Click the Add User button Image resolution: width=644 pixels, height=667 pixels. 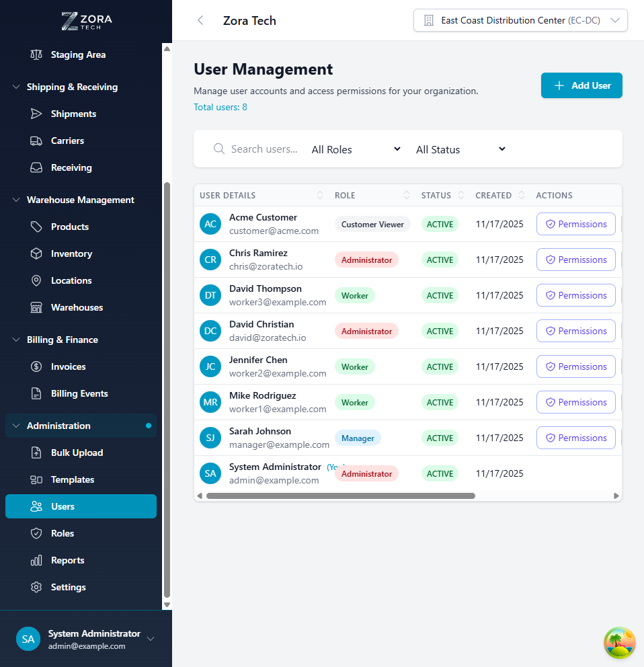click(x=581, y=85)
